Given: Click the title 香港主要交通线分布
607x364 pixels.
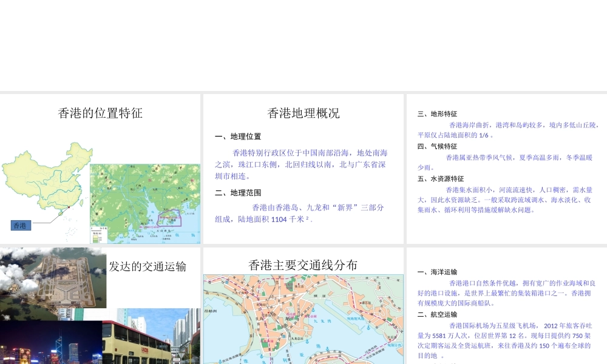Looking at the screenshot, I should (x=303, y=265).
